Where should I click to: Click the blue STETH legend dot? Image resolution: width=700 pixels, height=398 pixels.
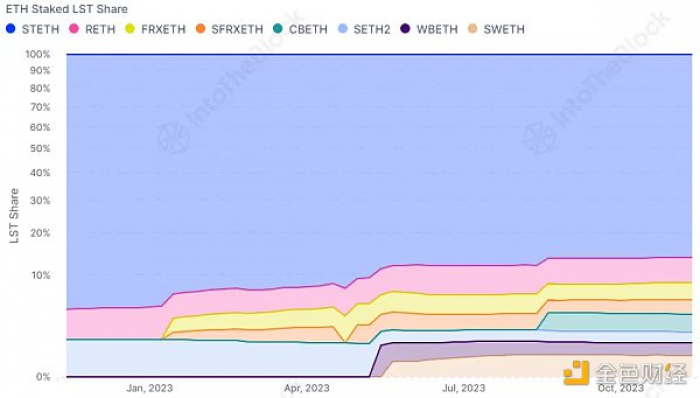pyautogui.click(x=11, y=29)
